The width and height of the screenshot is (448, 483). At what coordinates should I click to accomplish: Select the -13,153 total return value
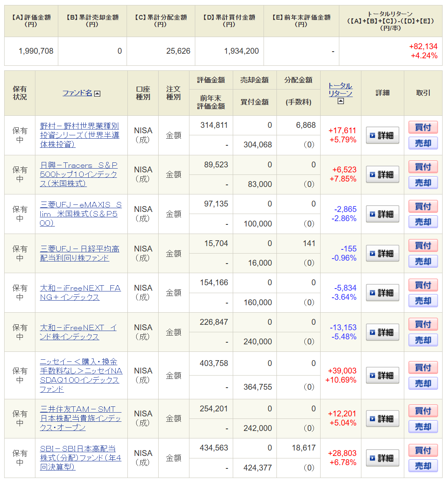pos(343,327)
